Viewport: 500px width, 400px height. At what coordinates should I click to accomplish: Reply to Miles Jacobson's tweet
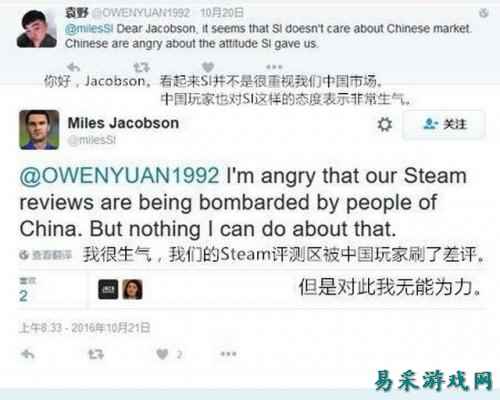(28, 354)
